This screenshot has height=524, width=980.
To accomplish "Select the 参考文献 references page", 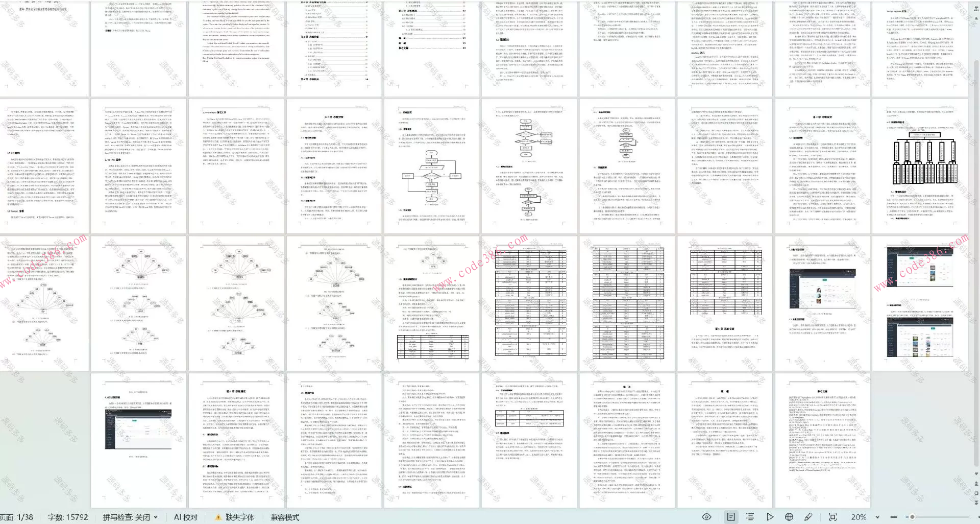I will [x=822, y=440].
